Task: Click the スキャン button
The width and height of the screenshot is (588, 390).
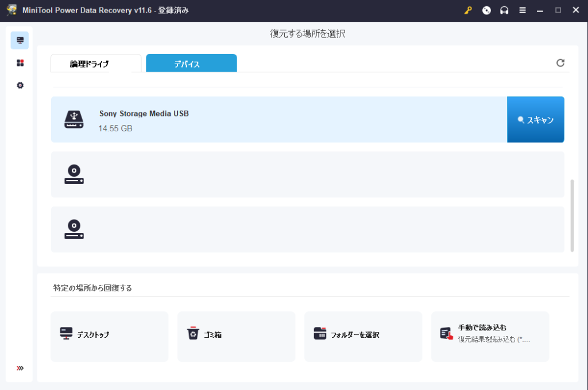Action: (x=536, y=119)
